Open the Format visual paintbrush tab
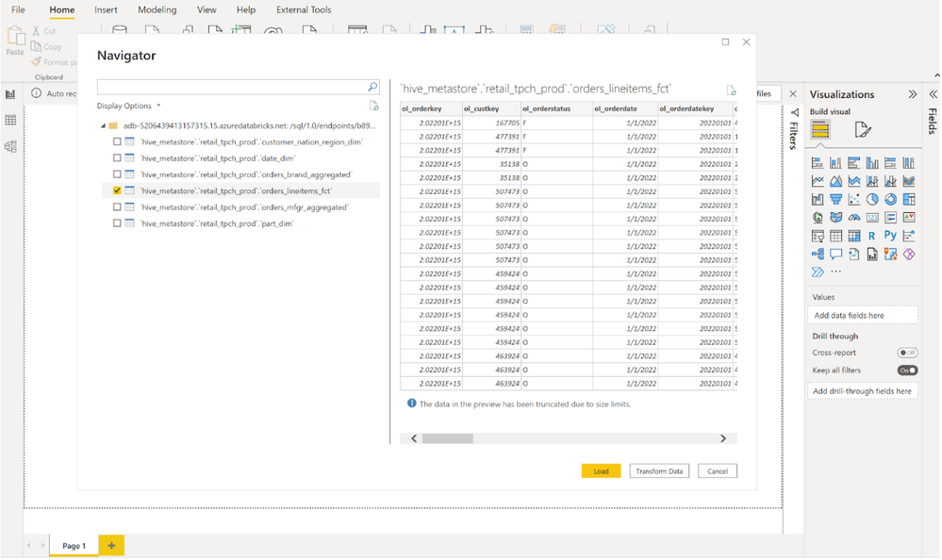Image resolution: width=942 pixels, height=560 pixels. point(862,130)
